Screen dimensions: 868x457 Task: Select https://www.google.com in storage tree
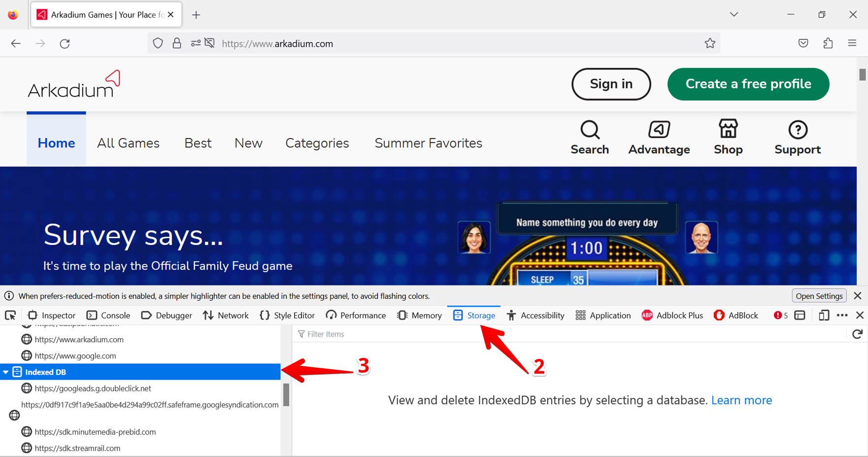(x=75, y=356)
